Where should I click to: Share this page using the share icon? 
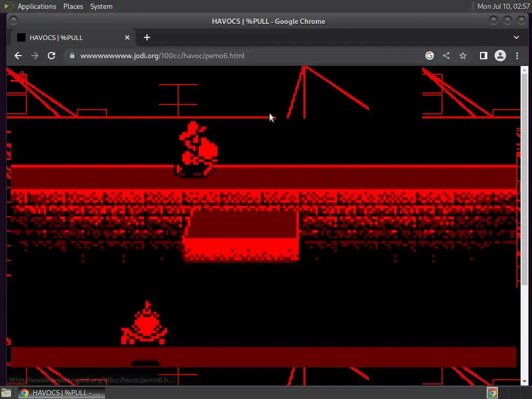(446, 56)
